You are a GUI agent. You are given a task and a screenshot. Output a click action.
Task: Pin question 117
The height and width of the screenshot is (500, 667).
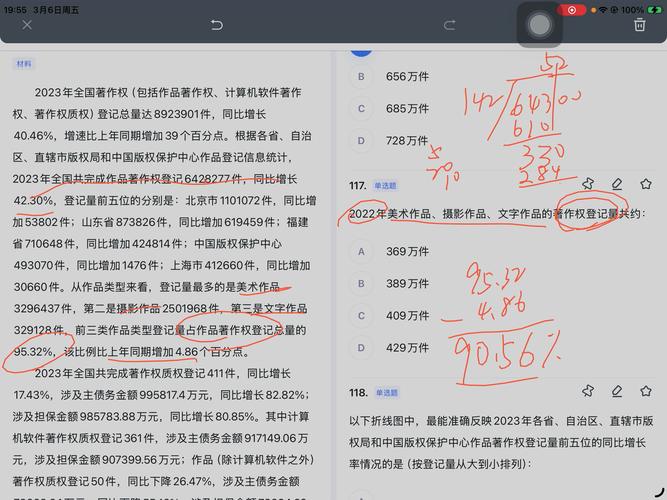coord(588,184)
